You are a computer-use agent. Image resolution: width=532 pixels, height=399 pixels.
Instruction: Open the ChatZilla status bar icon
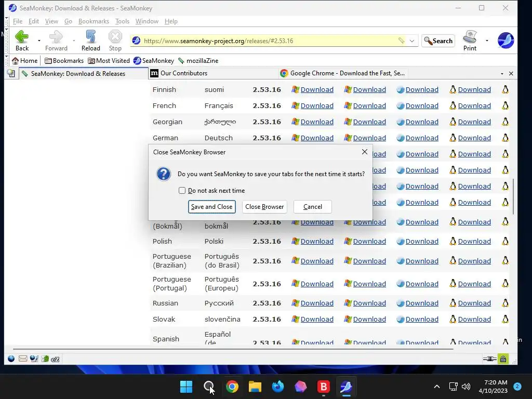pyautogui.click(x=55, y=359)
